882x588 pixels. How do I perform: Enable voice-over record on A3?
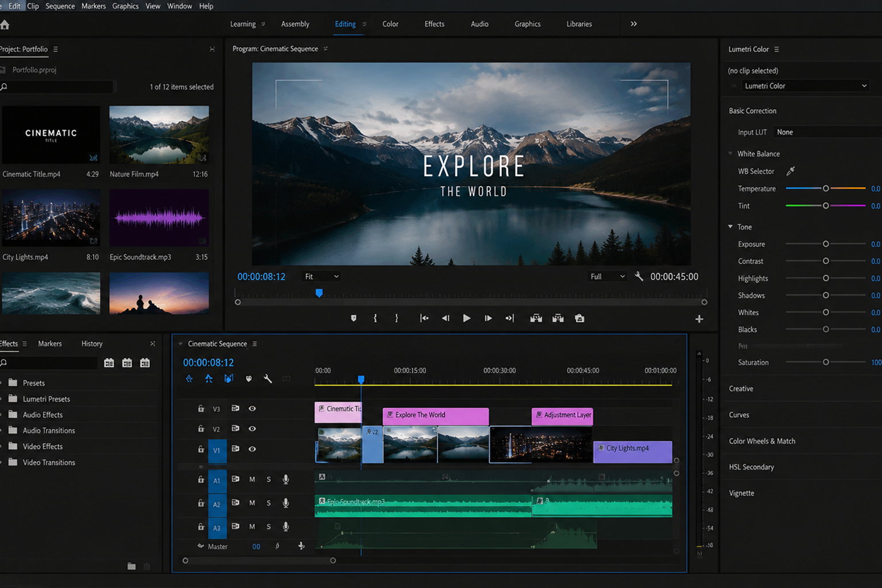285,527
